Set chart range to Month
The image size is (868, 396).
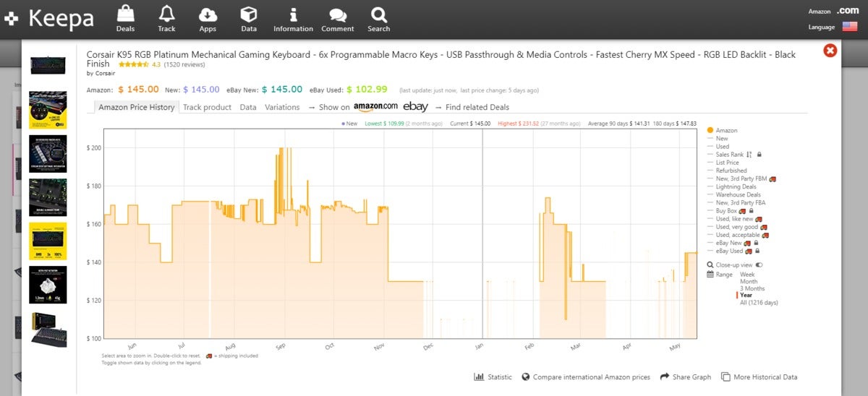pyautogui.click(x=749, y=282)
